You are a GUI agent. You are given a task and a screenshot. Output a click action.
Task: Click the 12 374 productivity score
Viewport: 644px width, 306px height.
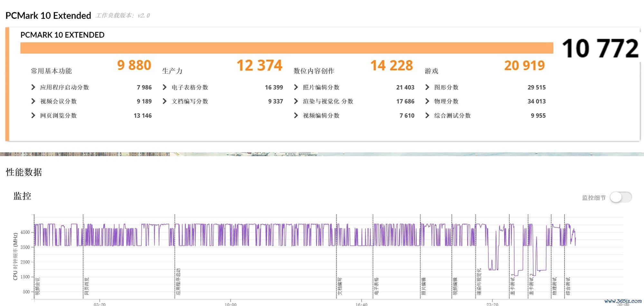pyautogui.click(x=260, y=65)
